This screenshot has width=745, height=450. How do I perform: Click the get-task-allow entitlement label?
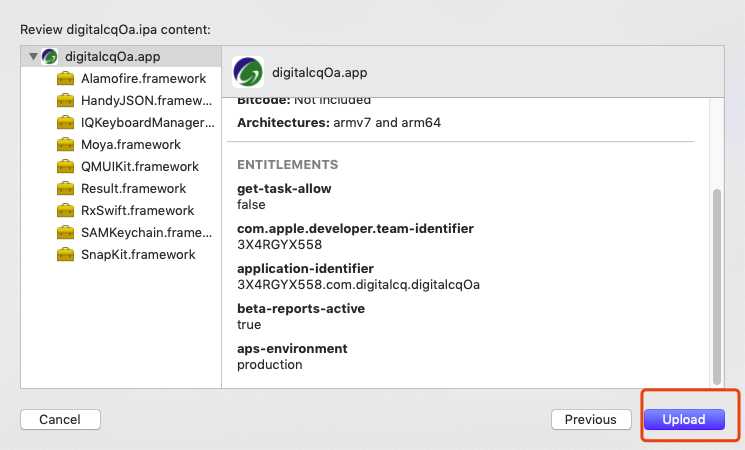(284, 189)
